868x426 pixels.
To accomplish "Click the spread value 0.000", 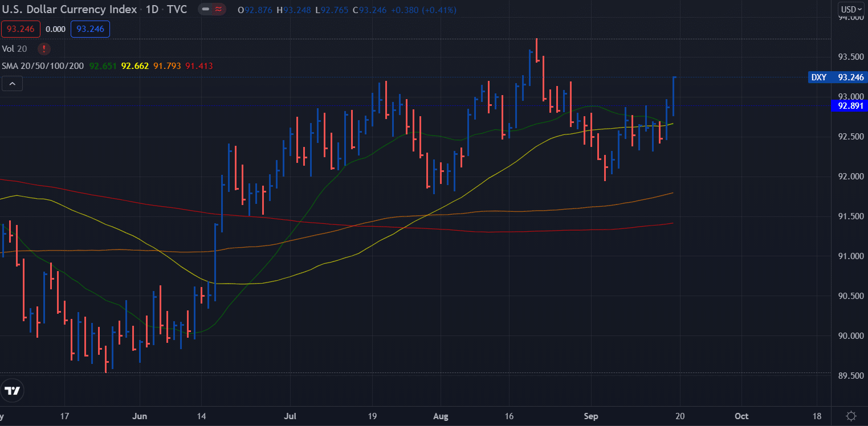I will point(56,29).
